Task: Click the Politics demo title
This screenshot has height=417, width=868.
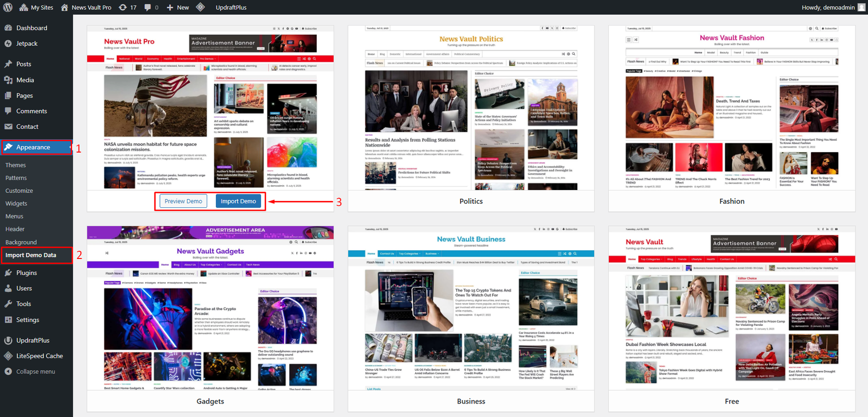Action: pos(471,201)
